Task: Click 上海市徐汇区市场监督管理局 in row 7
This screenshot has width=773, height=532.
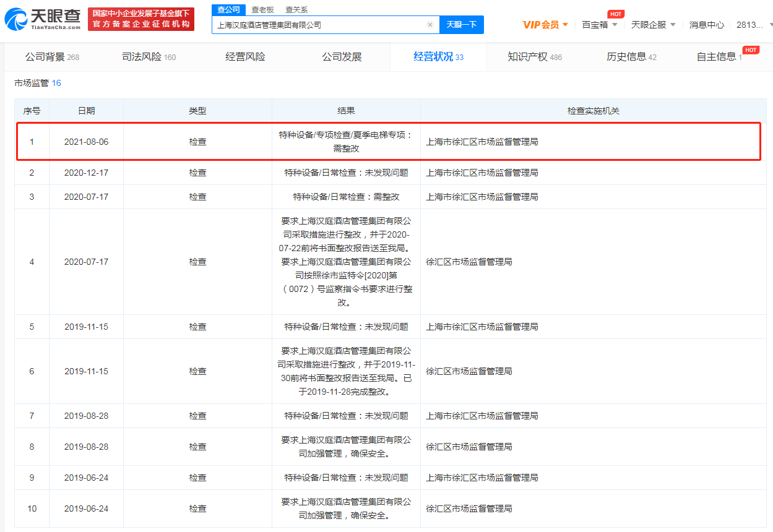Action: (482, 416)
